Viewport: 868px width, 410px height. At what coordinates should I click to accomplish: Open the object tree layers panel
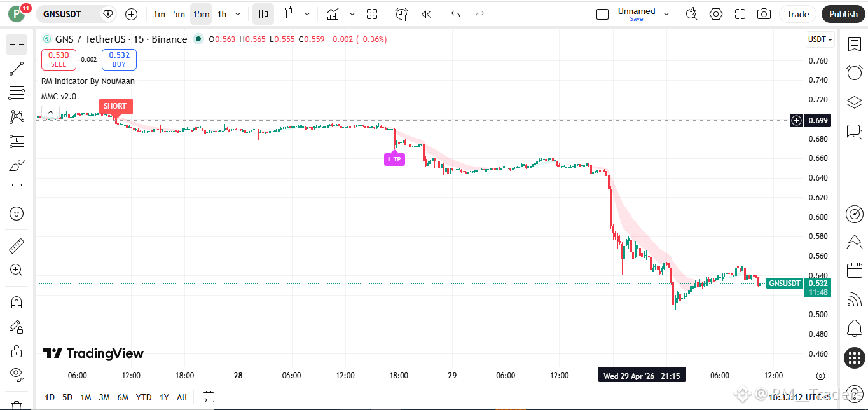855,102
